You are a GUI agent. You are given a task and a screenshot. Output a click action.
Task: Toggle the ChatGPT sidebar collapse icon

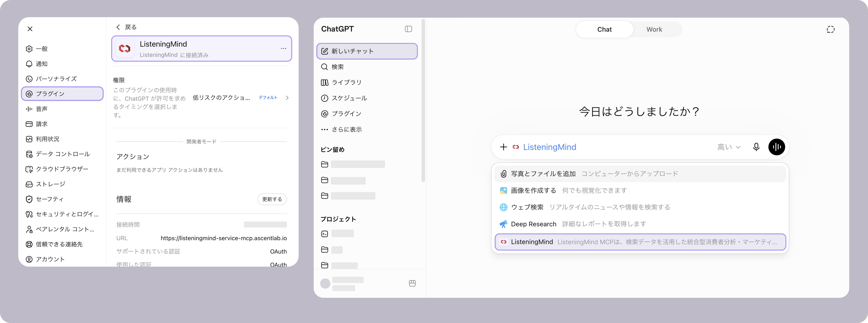coord(408,29)
